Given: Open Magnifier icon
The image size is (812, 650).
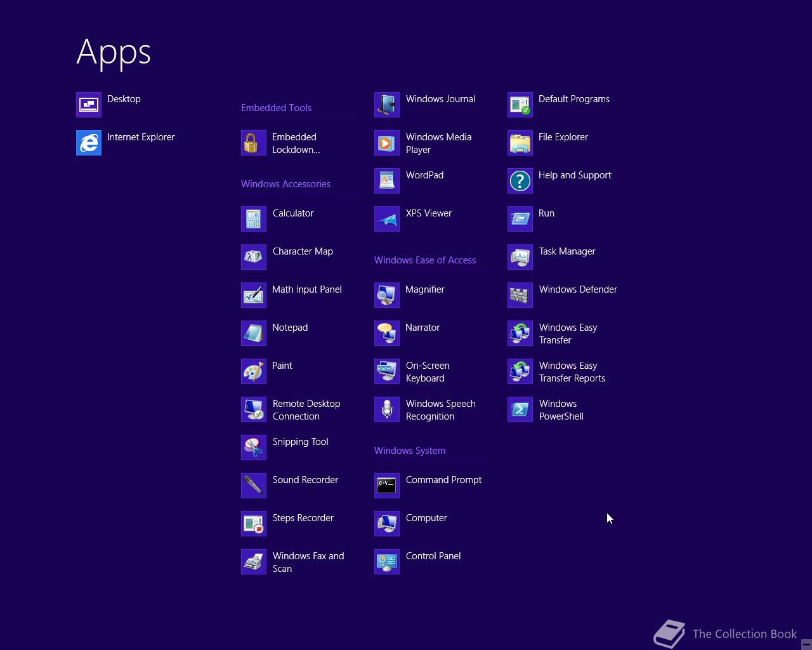Looking at the screenshot, I should click(x=387, y=295).
